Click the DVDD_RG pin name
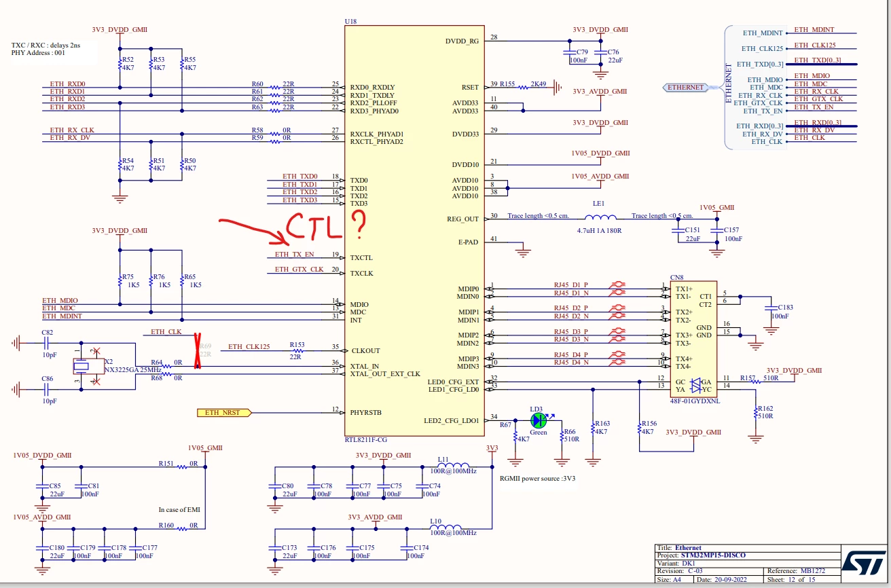The width and height of the screenshot is (891, 588). click(462, 41)
